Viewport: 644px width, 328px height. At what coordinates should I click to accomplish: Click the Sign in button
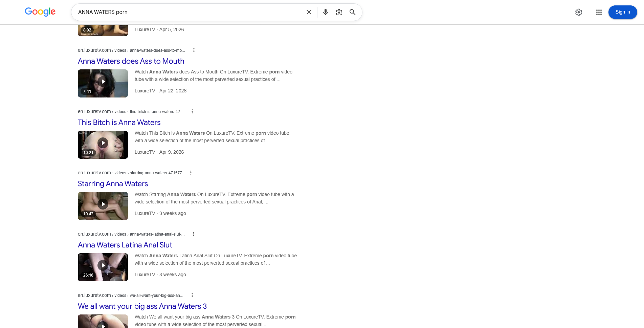[x=623, y=12]
